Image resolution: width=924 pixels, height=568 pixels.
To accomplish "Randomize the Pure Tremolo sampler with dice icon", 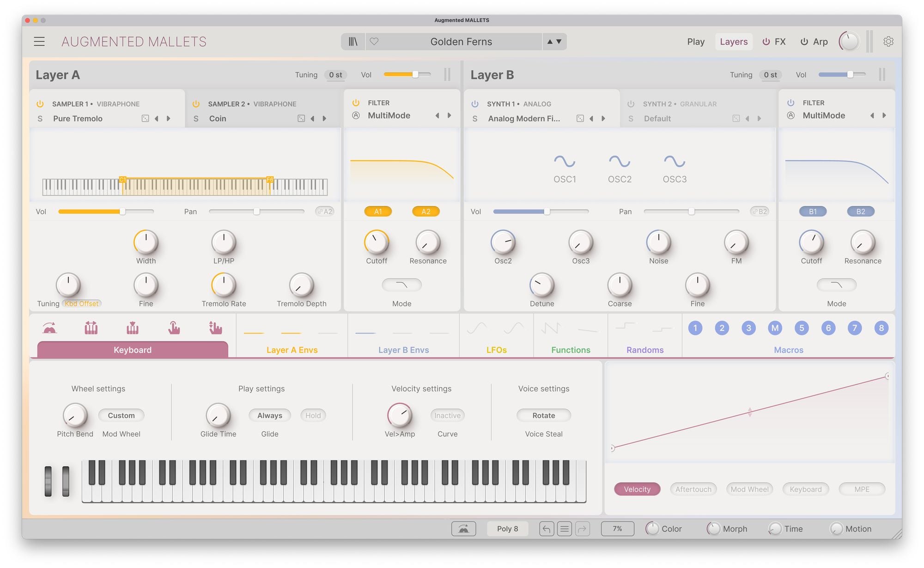I will [x=145, y=119].
